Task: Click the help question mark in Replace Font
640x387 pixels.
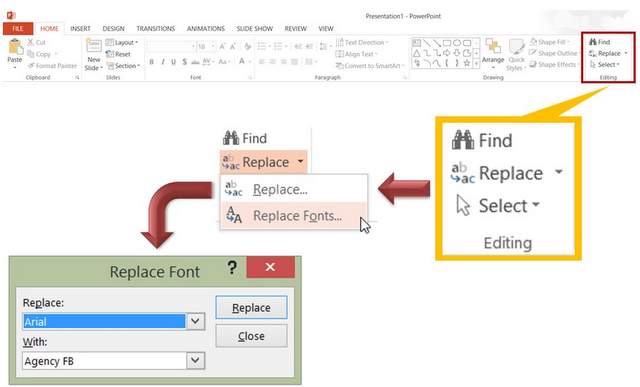Action: [x=232, y=267]
